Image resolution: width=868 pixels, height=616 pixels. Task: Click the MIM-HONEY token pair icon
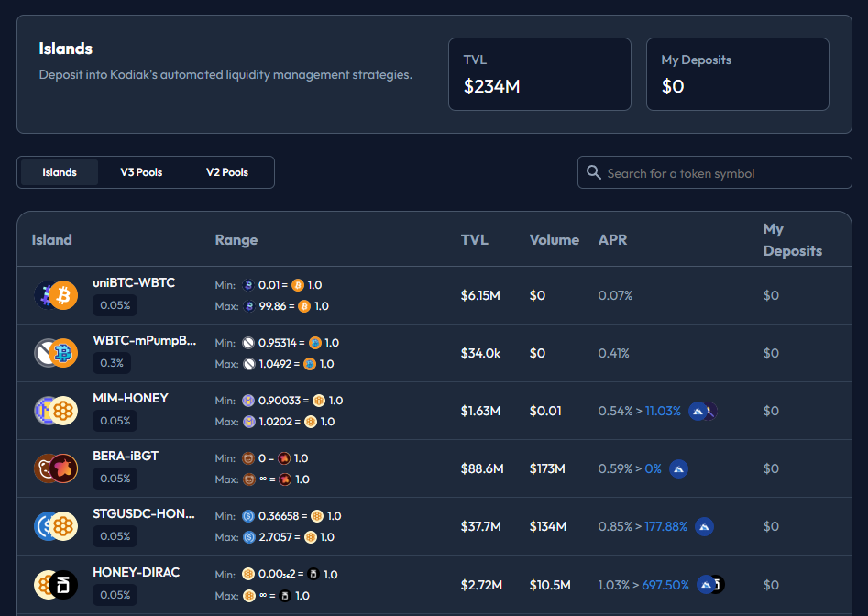(56, 411)
